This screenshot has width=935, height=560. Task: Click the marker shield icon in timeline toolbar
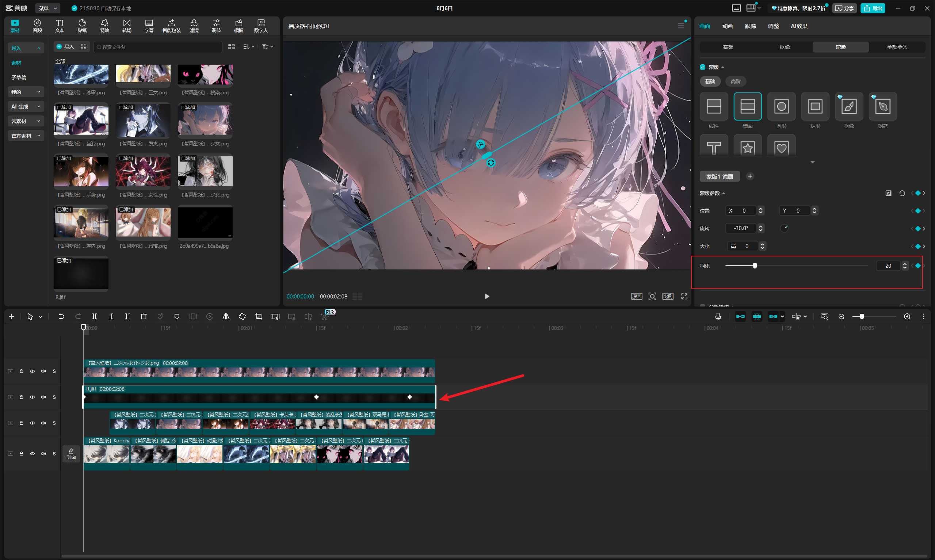point(176,317)
